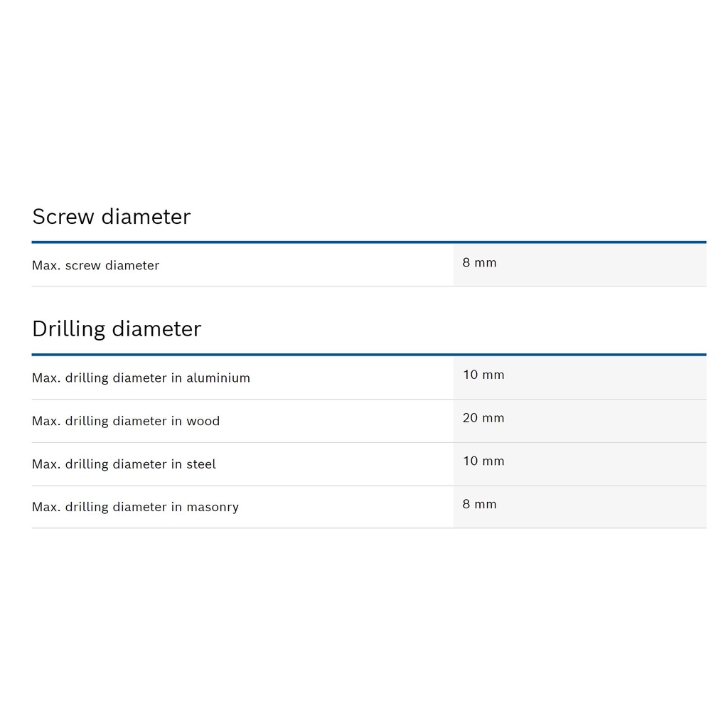Click the 8 mm screw diameter value

(480, 262)
